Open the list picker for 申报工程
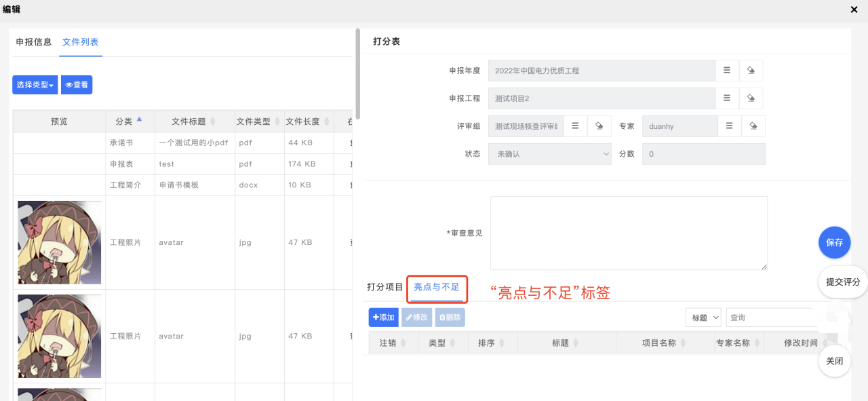This screenshot has width=868, height=401. 727,98
